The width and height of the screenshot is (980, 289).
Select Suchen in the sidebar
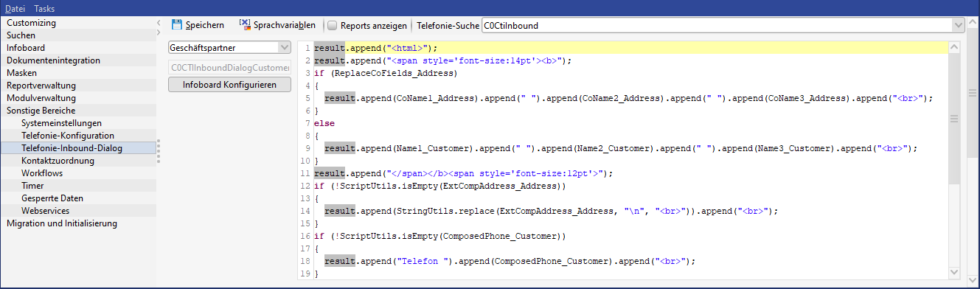click(21, 35)
